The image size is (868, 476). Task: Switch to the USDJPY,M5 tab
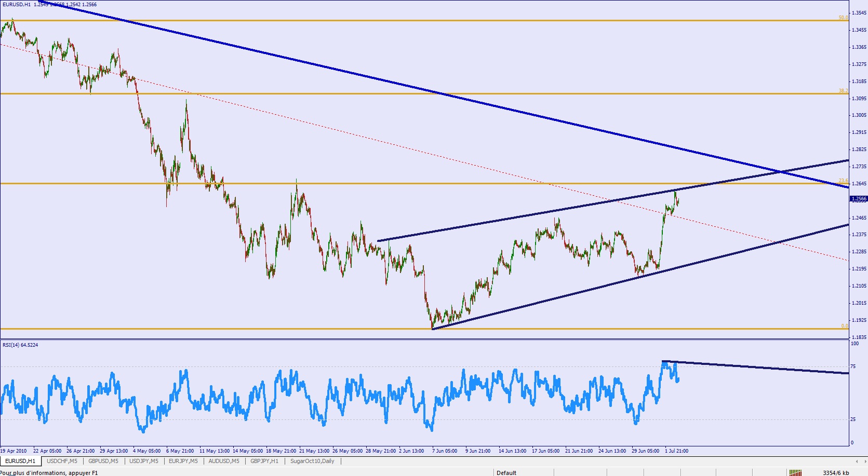coord(144,461)
